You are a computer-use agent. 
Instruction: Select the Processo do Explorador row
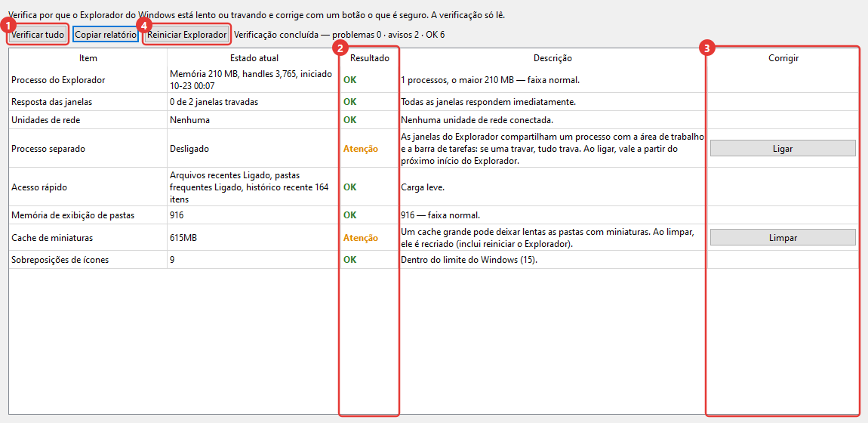click(x=433, y=80)
